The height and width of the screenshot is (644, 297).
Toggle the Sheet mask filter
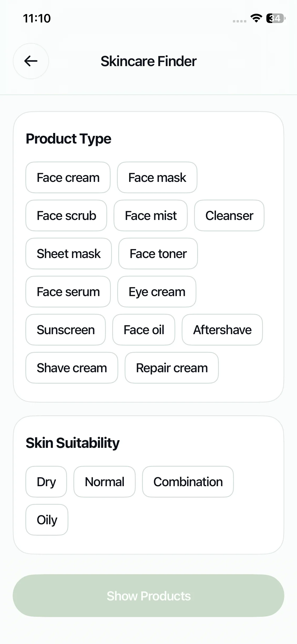(x=69, y=254)
